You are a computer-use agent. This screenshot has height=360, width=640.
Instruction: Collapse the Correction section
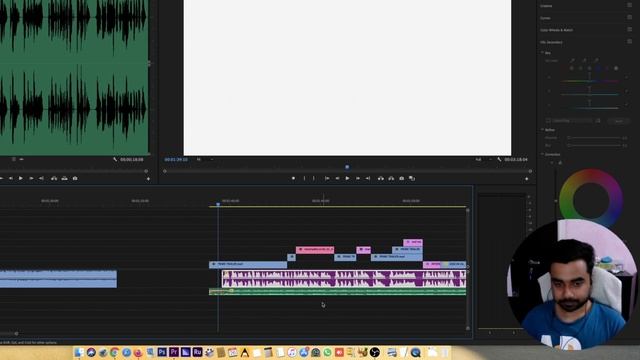(x=542, y=154)
